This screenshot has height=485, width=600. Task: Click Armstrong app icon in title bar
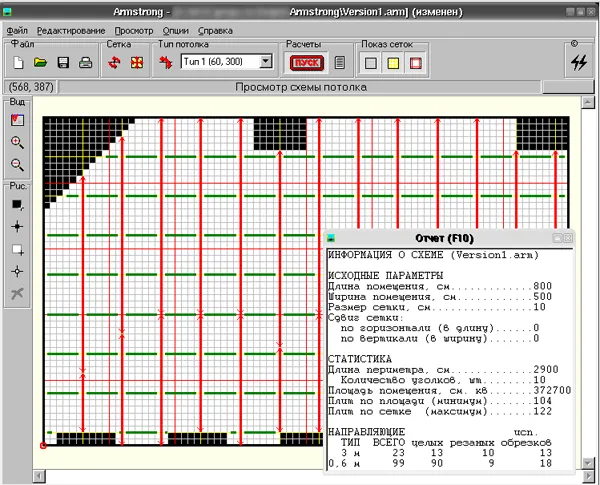tap(7, 12)
